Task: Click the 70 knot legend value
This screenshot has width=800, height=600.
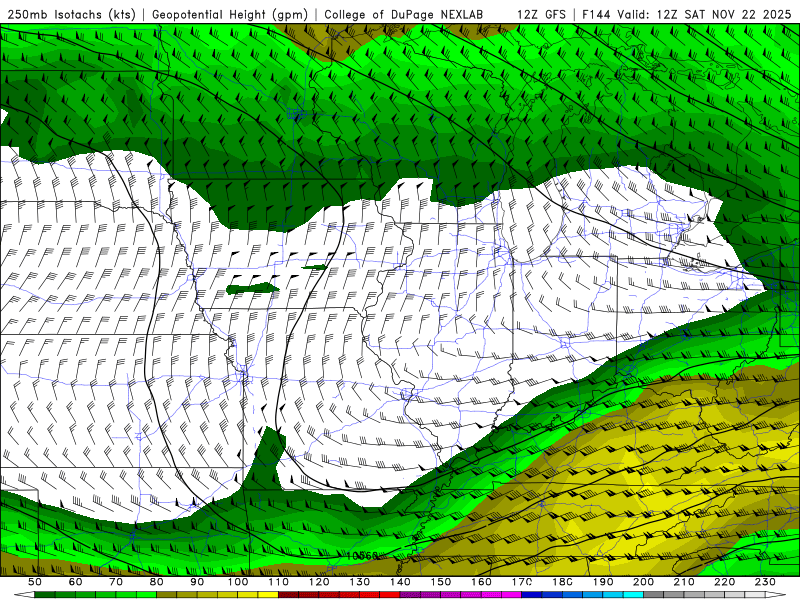Action: tap(116, 582)
